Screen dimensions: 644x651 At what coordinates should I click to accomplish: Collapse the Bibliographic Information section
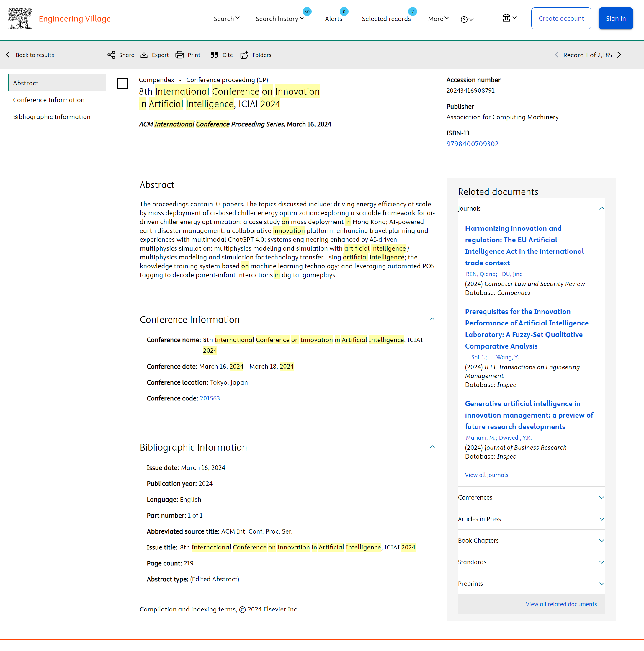pos(432,447)
